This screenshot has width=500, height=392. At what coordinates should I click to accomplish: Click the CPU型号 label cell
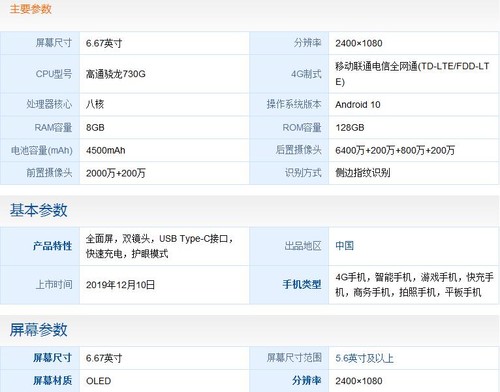[40, 74]
